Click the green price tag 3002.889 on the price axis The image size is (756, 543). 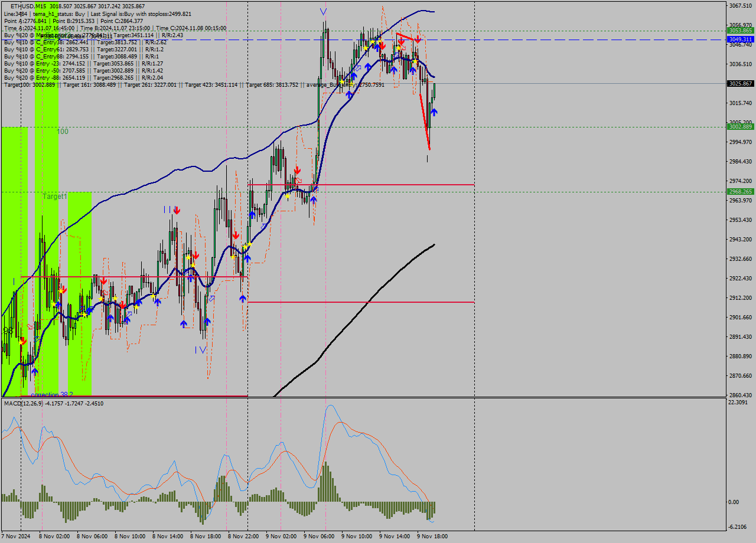click(x=741, y=127)
